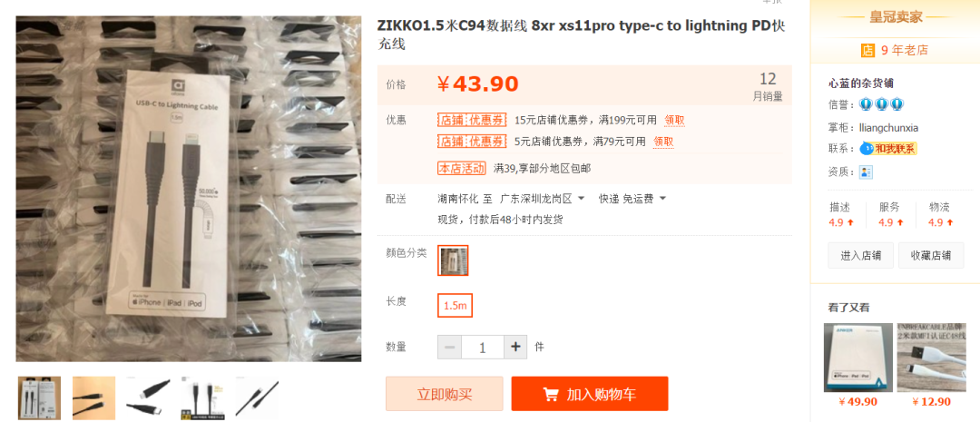Claim the 15元 store coupon
Screen dimensions: 980x422
(674, 120)
